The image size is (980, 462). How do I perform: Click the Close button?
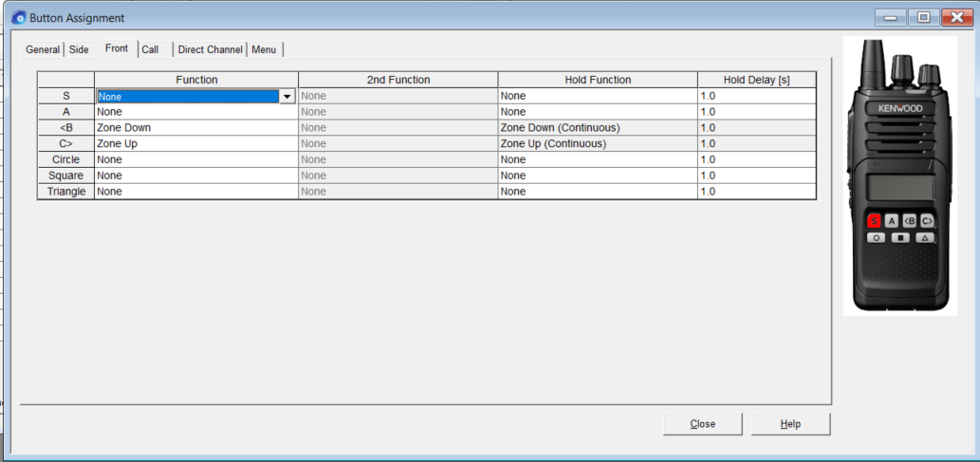click(702, 424)
